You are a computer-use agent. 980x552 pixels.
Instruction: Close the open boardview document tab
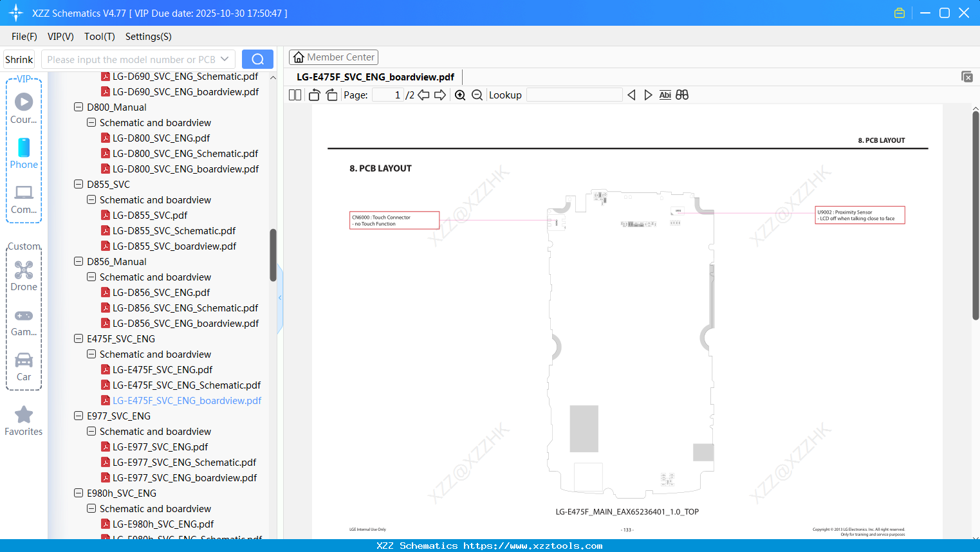967,77
